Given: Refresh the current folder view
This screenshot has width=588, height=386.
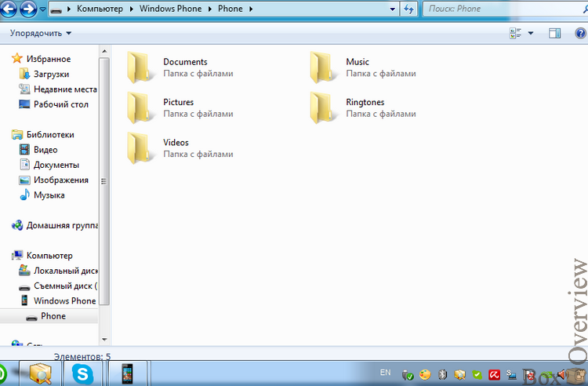Looking at the screenshot, I should 408,9.
